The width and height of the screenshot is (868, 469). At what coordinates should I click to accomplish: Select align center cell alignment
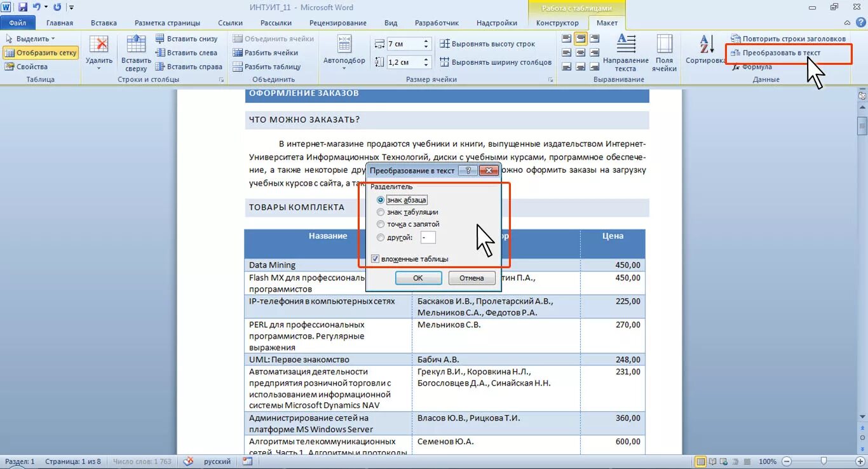pyautogui.click(x=580, y=53)
